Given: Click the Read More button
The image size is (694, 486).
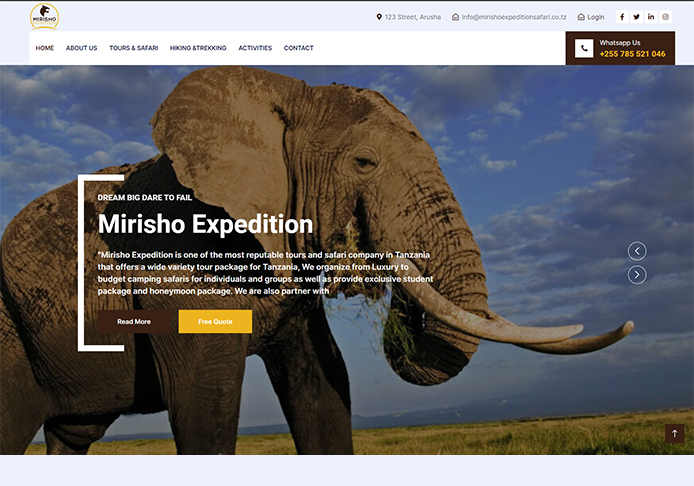Looking at the screenshot, I should 134,321.
